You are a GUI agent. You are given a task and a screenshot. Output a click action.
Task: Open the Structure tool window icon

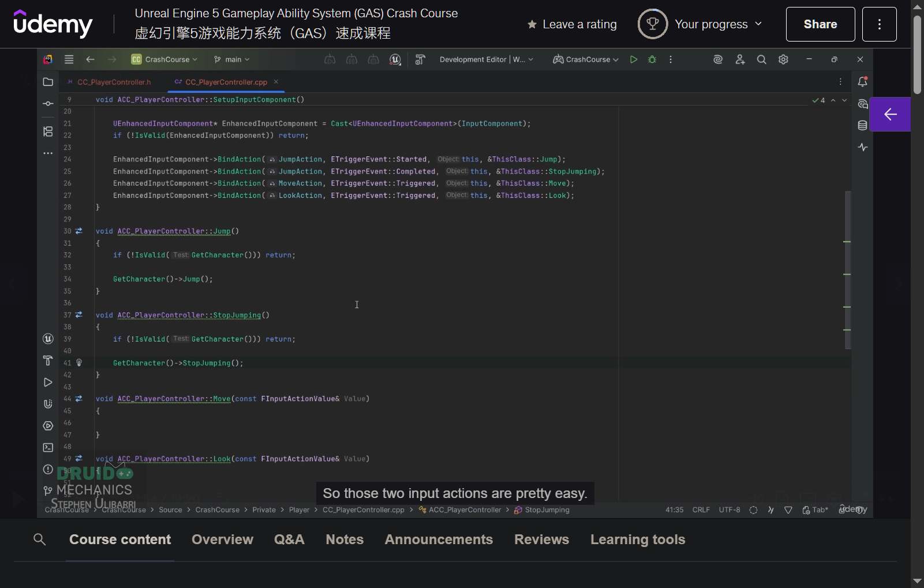(48, 132)
